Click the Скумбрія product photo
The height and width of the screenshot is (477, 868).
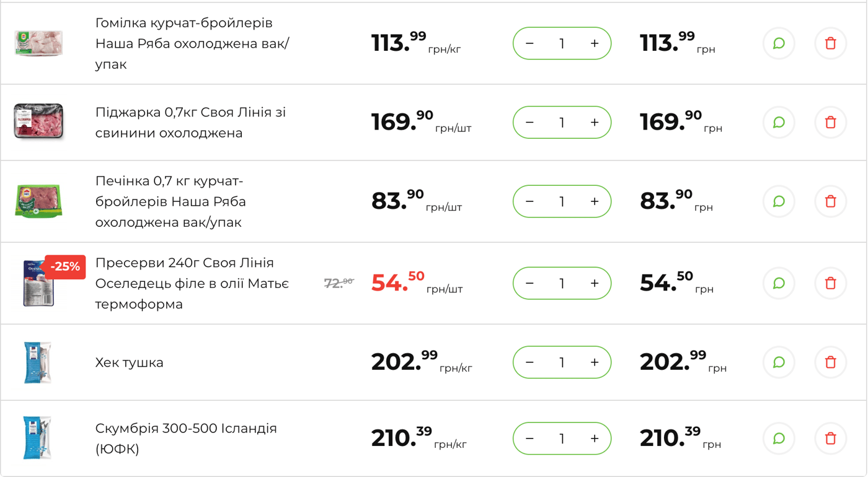pos(38,438)
